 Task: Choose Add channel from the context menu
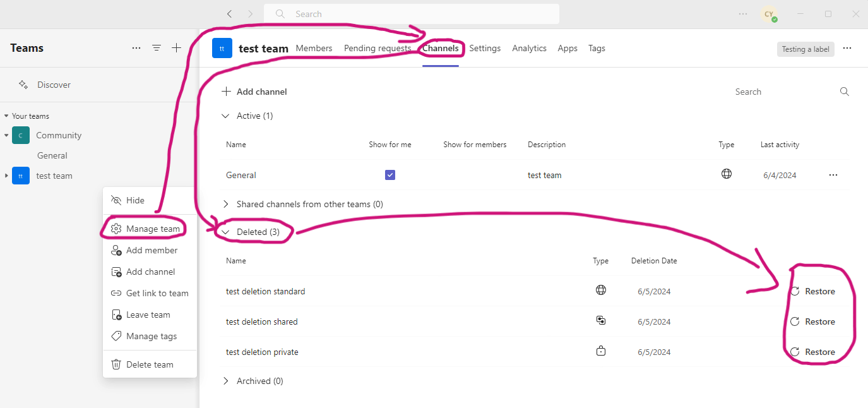click(150, 272)
